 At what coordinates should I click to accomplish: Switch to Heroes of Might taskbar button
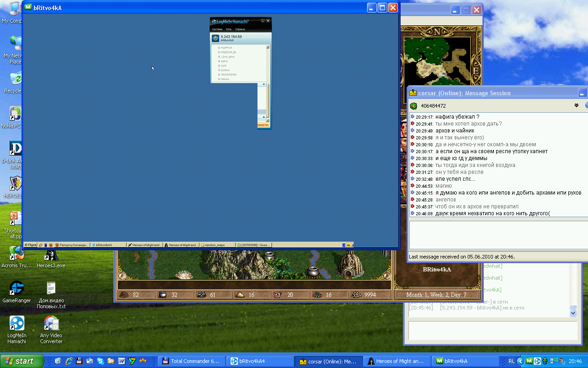396,361
